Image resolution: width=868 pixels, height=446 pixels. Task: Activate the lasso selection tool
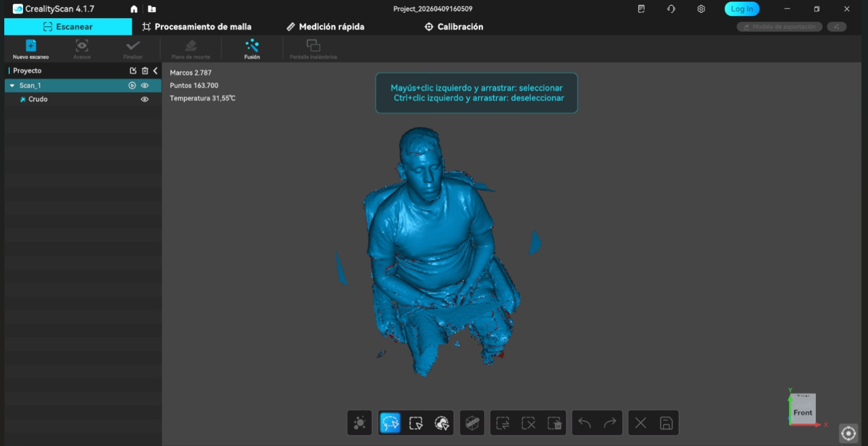pyautogui.click(x=390, y=423)
